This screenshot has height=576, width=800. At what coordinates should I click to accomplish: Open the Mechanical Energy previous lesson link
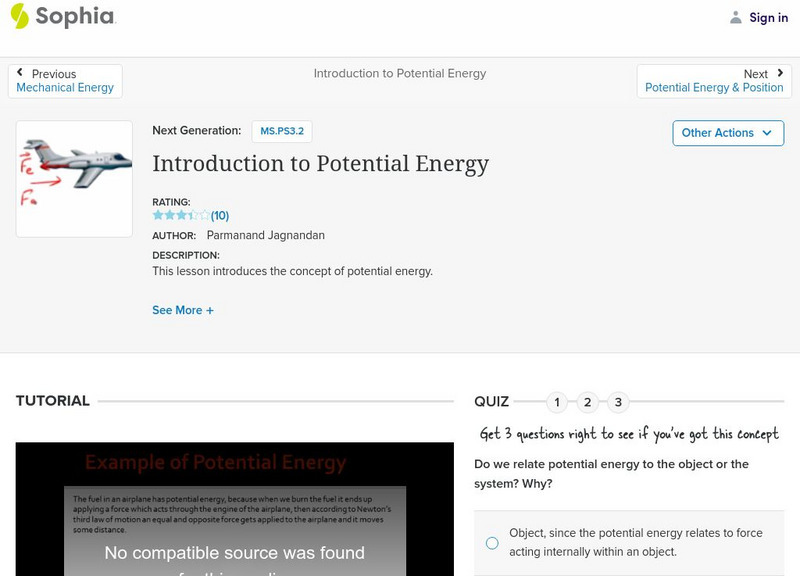coord(65,88)
